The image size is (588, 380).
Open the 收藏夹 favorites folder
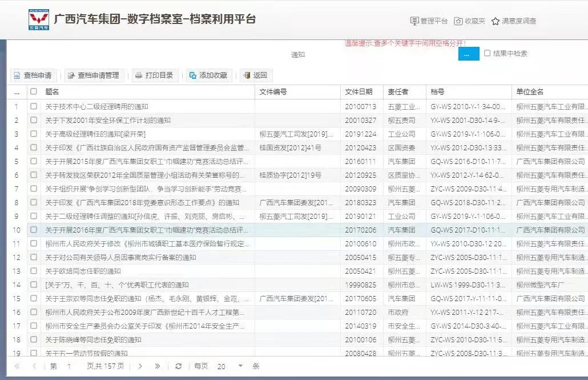pyautogui.click(x=469, y=21)
